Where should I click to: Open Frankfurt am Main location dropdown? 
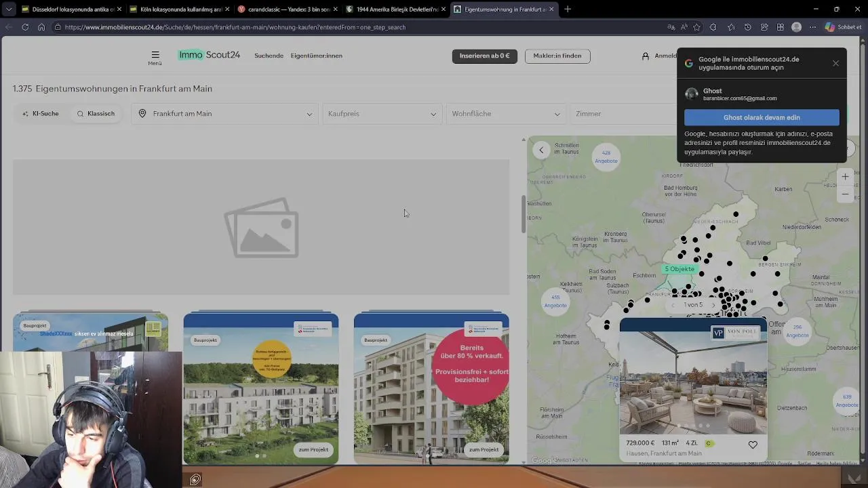point(225,114)
